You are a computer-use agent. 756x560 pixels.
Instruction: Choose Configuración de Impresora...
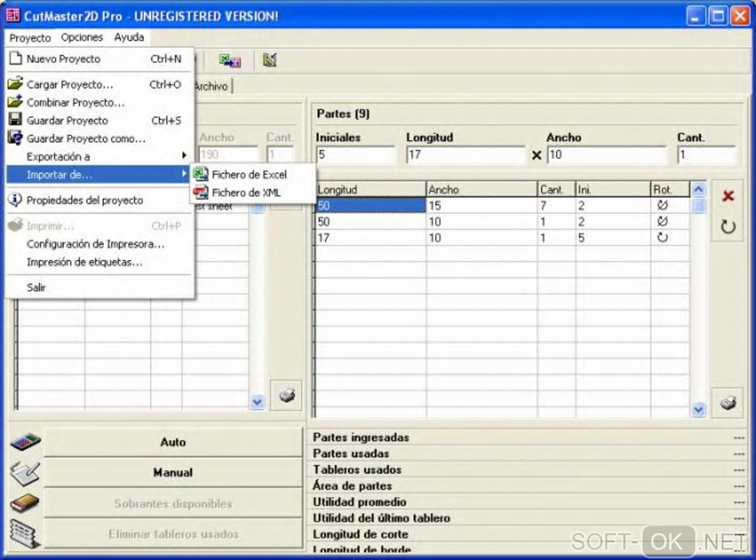pyautogui.click(x=99, y=244)
